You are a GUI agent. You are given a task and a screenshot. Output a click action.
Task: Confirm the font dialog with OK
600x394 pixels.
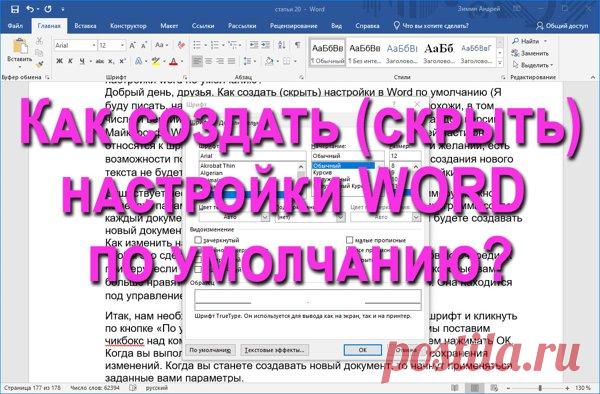pos(362,350)
